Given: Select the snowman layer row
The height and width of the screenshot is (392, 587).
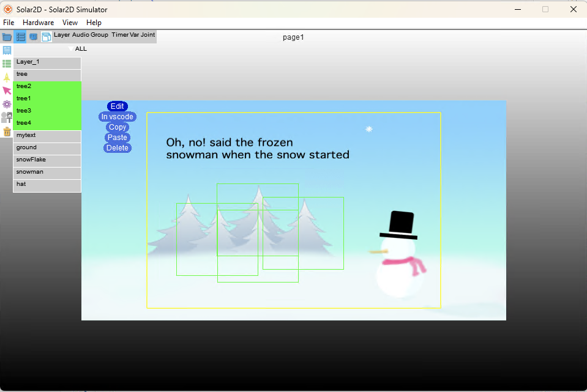Looking at the screenshot, I should 47,173.
